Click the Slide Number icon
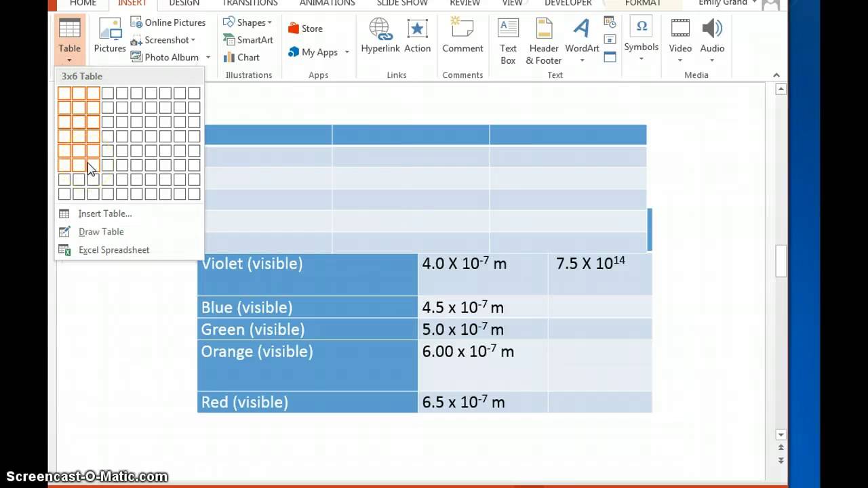This screenshot has height=488, width=868. [610, 40]
